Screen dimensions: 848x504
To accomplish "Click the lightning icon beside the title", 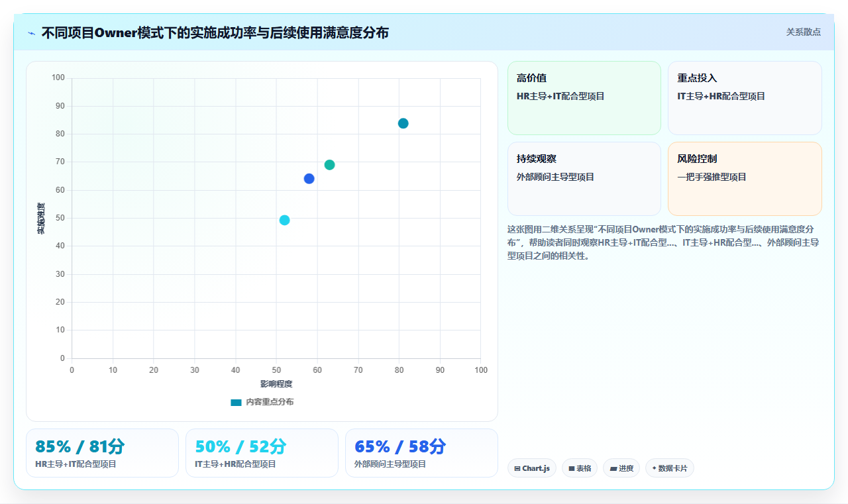I will (x=32, y=33).
